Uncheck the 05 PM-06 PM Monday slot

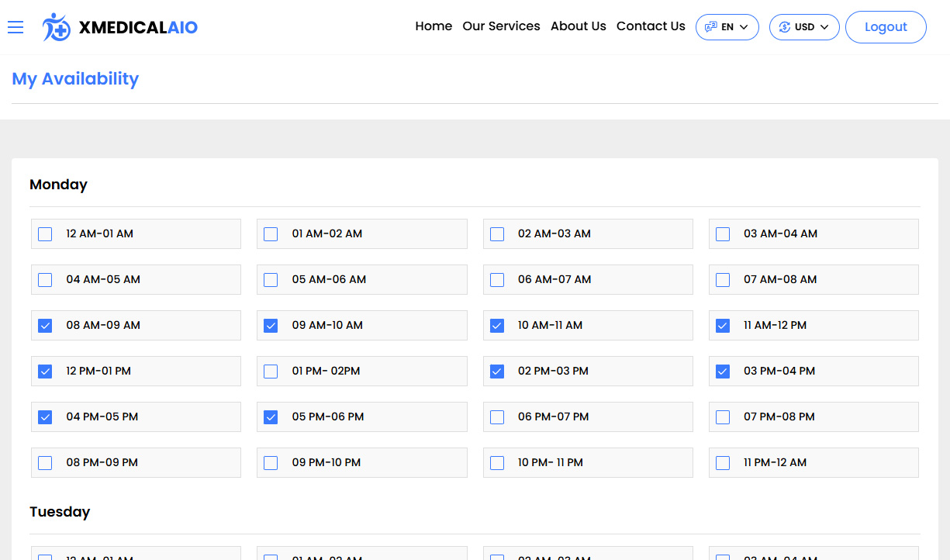point(270,417)
